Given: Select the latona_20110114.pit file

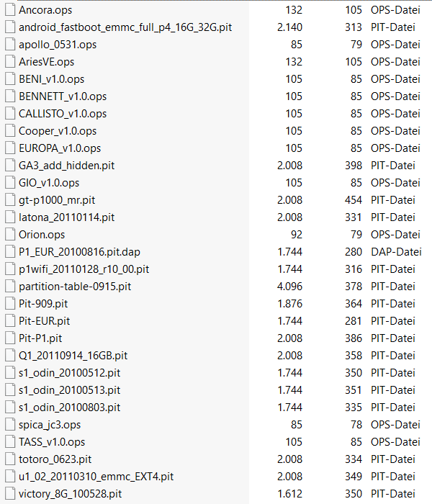Looking at the screenshot, I should (66, 217).
